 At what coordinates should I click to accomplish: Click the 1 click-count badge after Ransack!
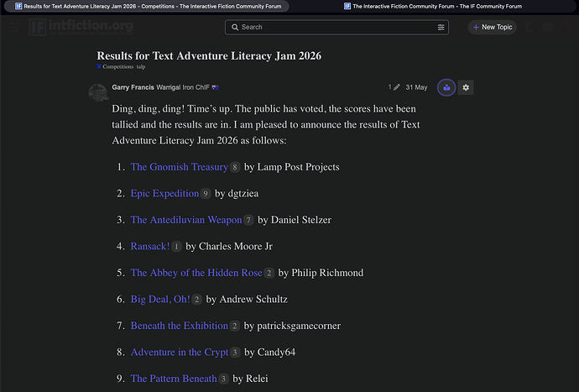(x=176, y=247)
